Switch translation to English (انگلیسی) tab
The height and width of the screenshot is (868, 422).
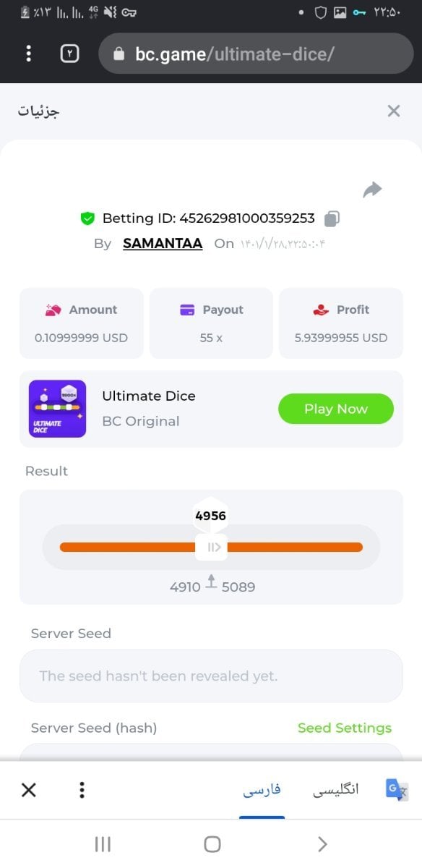335,790
